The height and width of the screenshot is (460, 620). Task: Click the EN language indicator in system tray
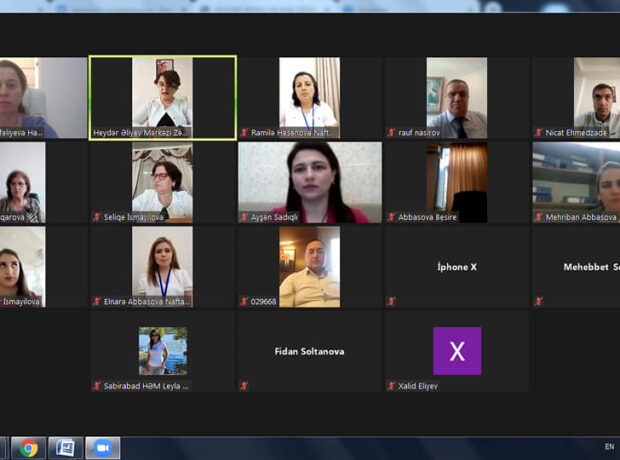pos(609,447)
